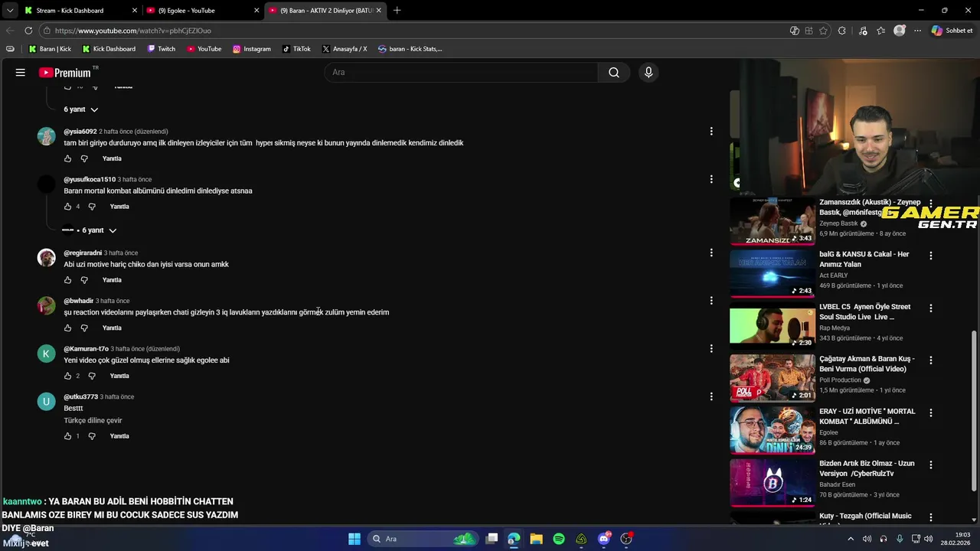Open options menu for @Kamuran-t7o comment

click(x=711, y=349)
